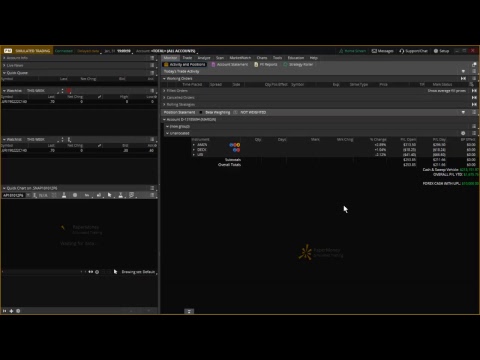
Task: Open the P/L Reports subtab
Action: (266, 64)
